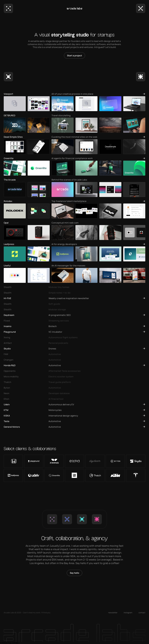The height and width of the screenshot is (644, 149).
Task: Open the ROLODEX logo thumbnail
Action: click(x=15, y=211)
